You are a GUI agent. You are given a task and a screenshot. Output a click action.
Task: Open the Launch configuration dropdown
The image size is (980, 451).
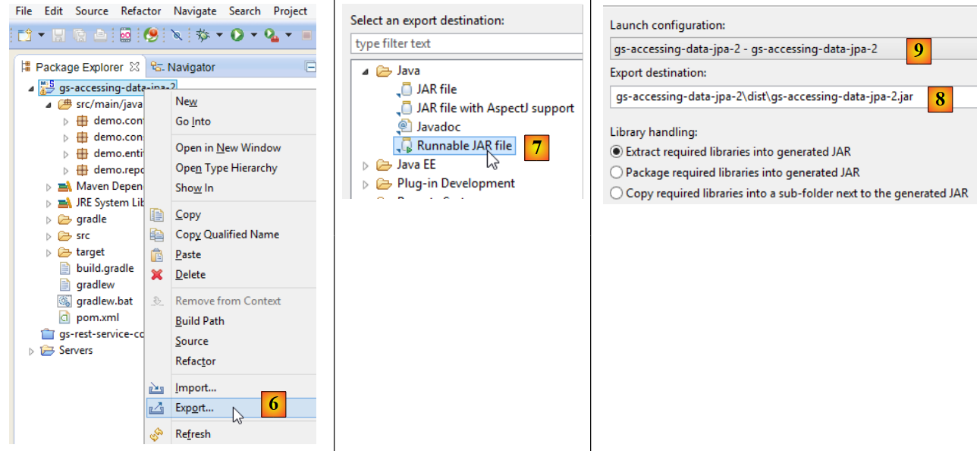(759, 49)
